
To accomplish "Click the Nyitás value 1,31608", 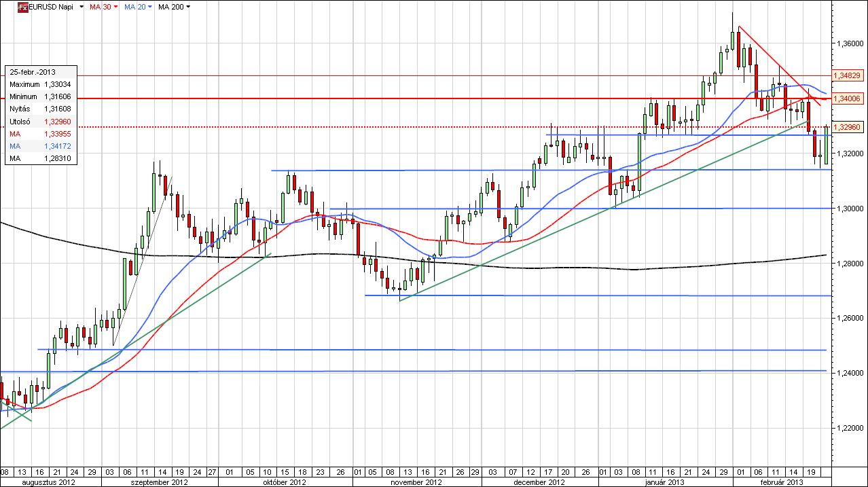I will coord(58,109).
